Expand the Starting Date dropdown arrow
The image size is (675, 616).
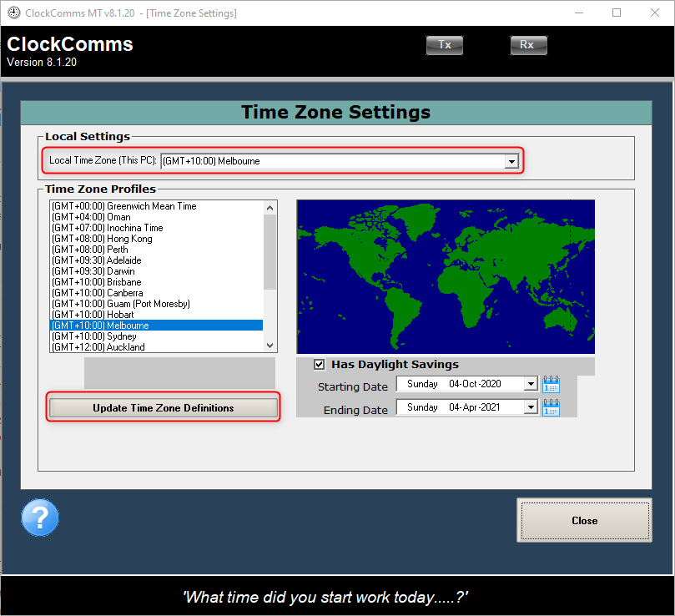(x=531, y=383)
